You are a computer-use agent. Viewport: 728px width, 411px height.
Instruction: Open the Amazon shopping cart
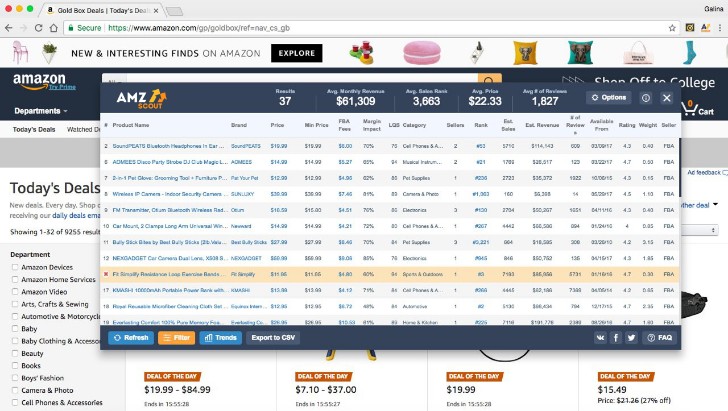pos(697,109)
